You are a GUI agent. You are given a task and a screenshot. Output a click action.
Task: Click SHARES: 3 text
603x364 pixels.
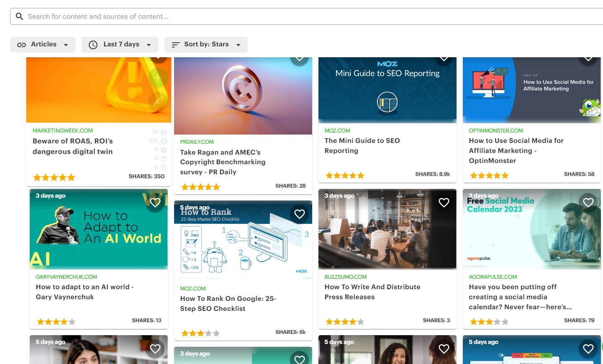point(436,320)
